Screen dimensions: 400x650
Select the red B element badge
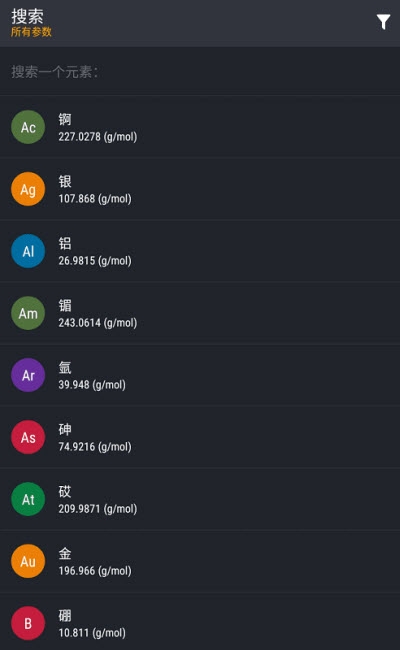[x=28, y=623]
